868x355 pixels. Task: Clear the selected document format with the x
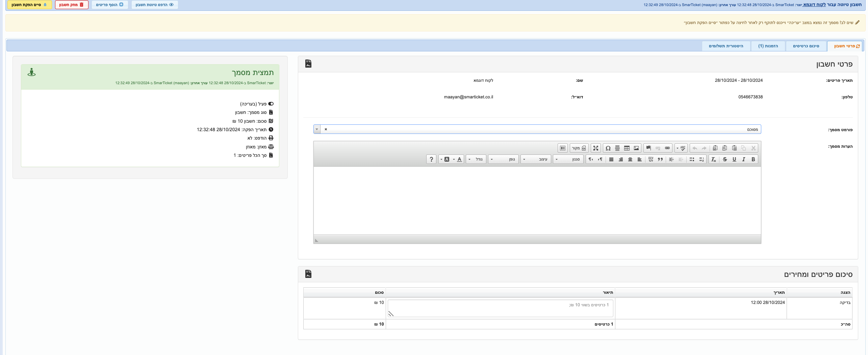(326, 129)
